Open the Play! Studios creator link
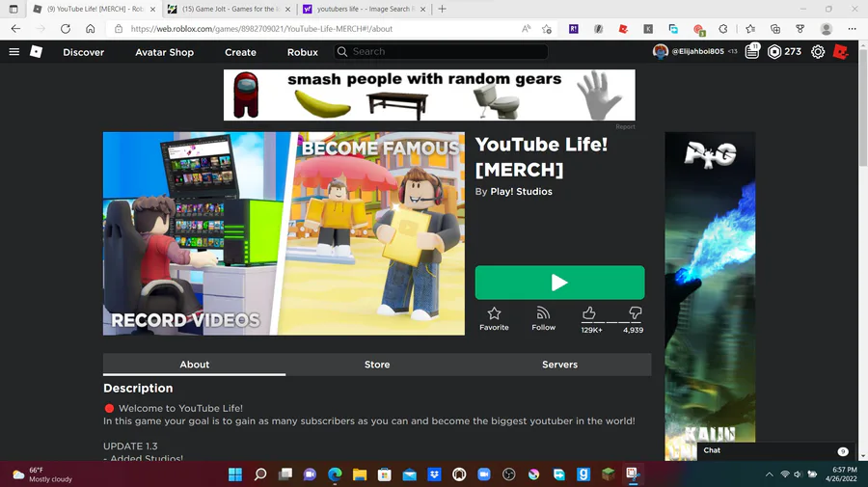 pyautogui.click(x=521, y=192)
